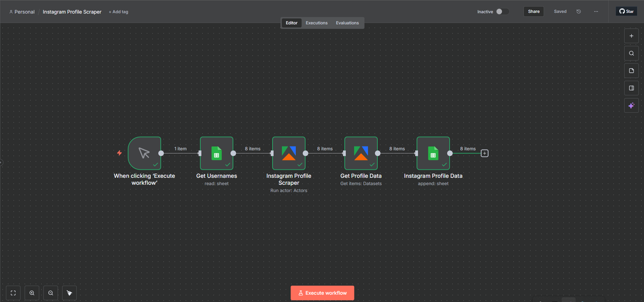644x302 pixels.
Task: Switch to the Evaluations tab
Action: pos(347,23)
